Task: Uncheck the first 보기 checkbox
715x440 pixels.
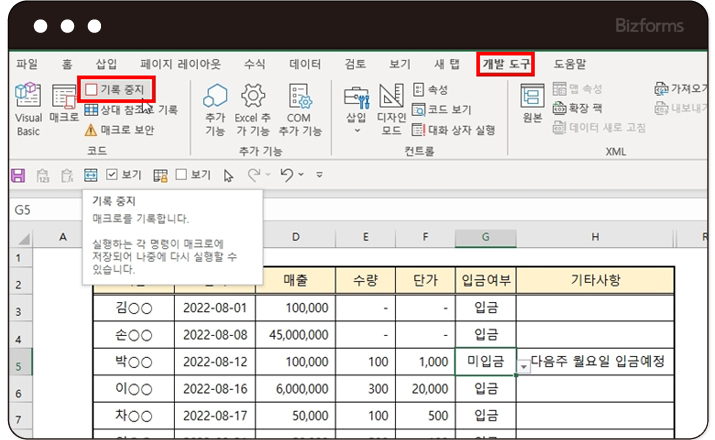Action: click(x=112, y=175)
